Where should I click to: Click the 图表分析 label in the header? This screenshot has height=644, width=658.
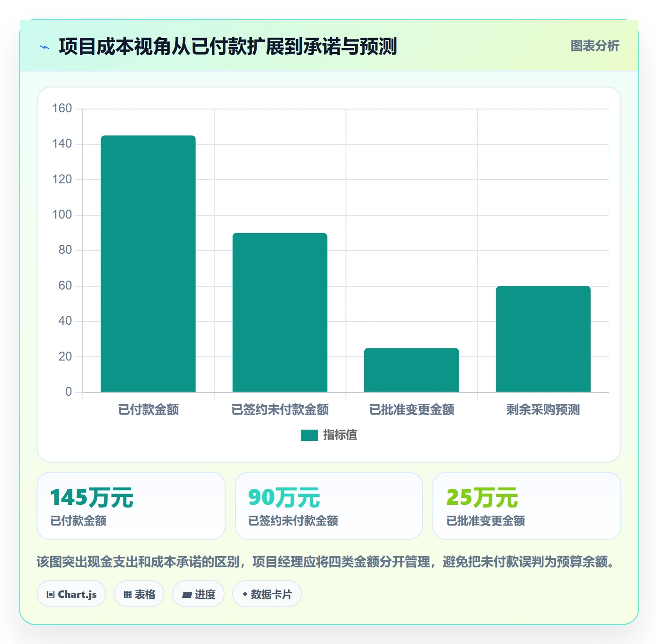595,46
